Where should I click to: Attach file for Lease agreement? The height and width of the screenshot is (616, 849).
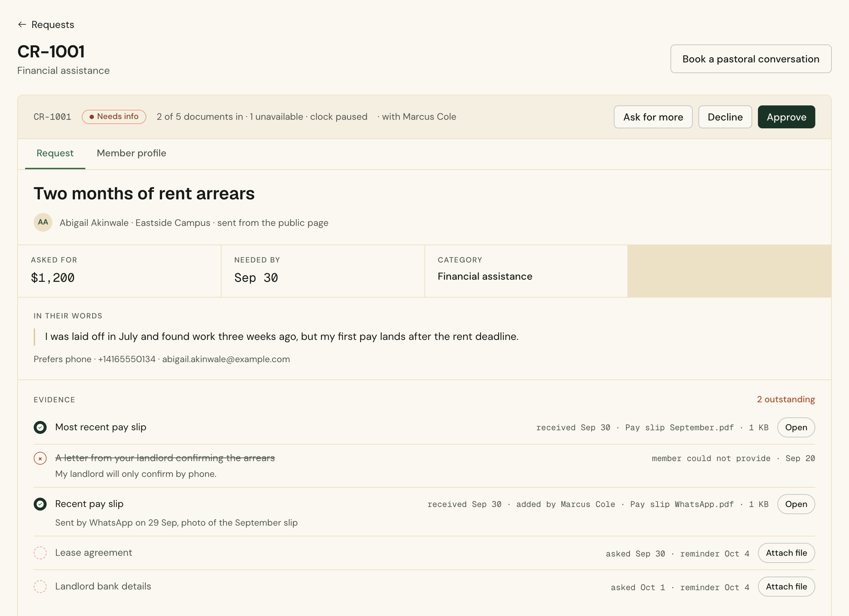point(787,553)
